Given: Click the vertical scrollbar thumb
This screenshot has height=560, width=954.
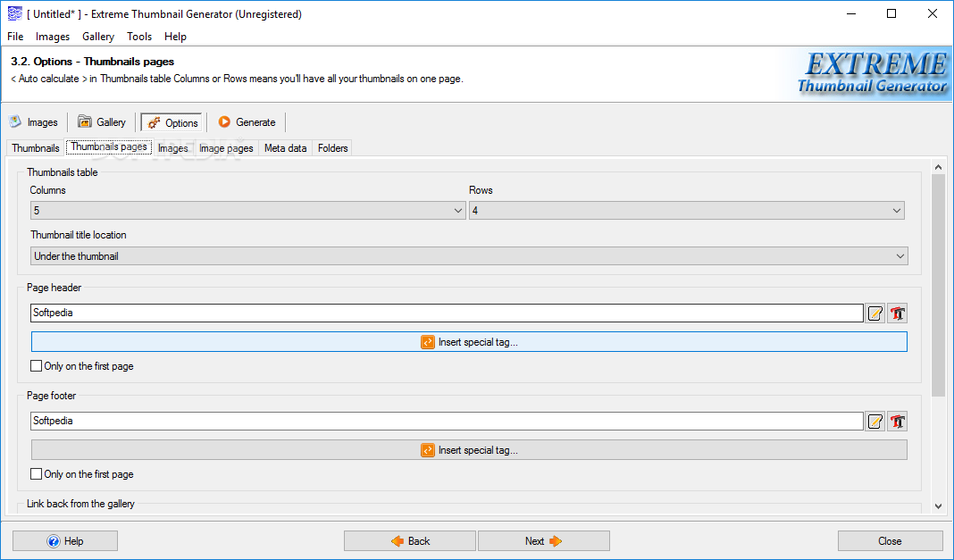Looking at the screenshot, I should (938, 286).
